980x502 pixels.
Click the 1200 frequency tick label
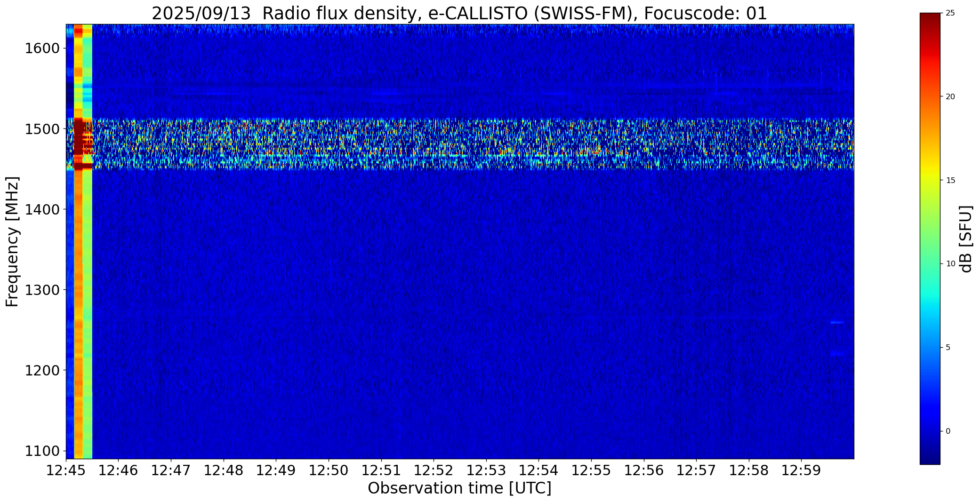click(42, 371)
